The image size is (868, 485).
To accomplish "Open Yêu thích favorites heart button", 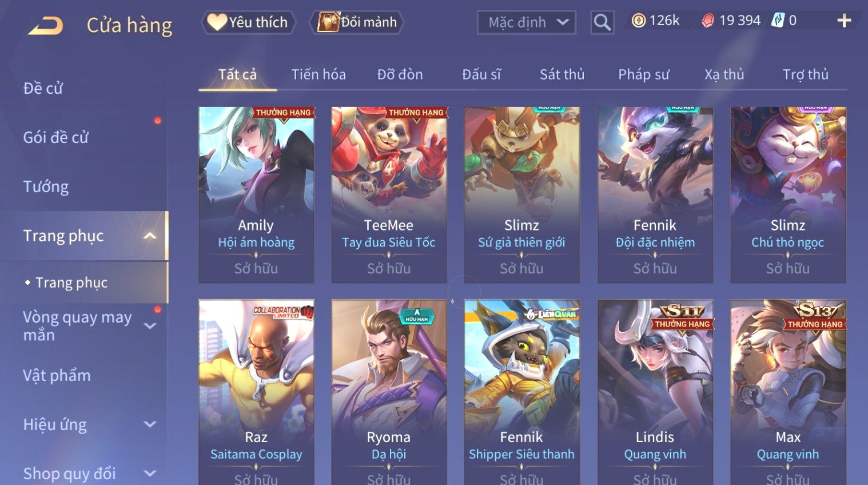I will [x=248, y=22].
